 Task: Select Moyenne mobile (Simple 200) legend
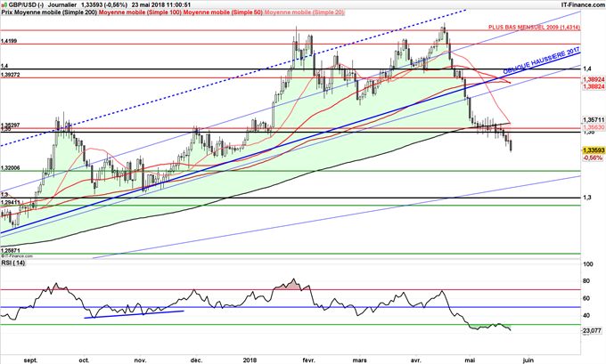(54, 12)
